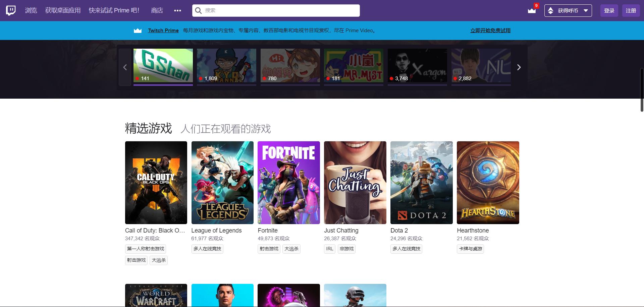Select the IRL tag under Just Chatting
644x307 pixels.
tap(330, 249)
